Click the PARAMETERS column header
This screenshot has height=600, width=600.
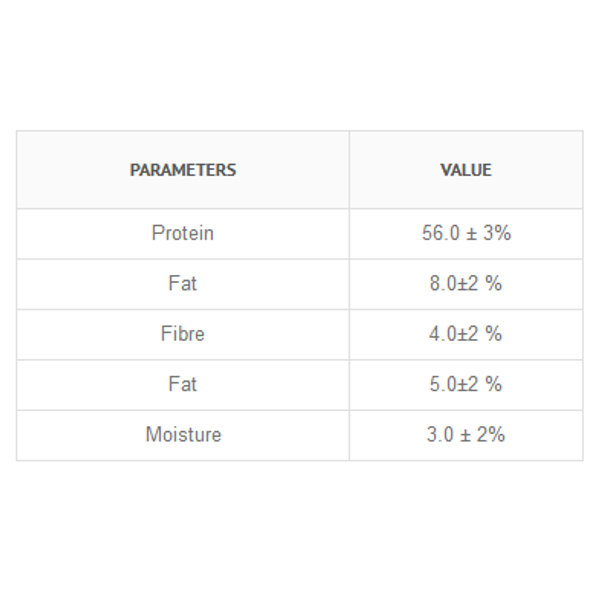coord(183,170)
